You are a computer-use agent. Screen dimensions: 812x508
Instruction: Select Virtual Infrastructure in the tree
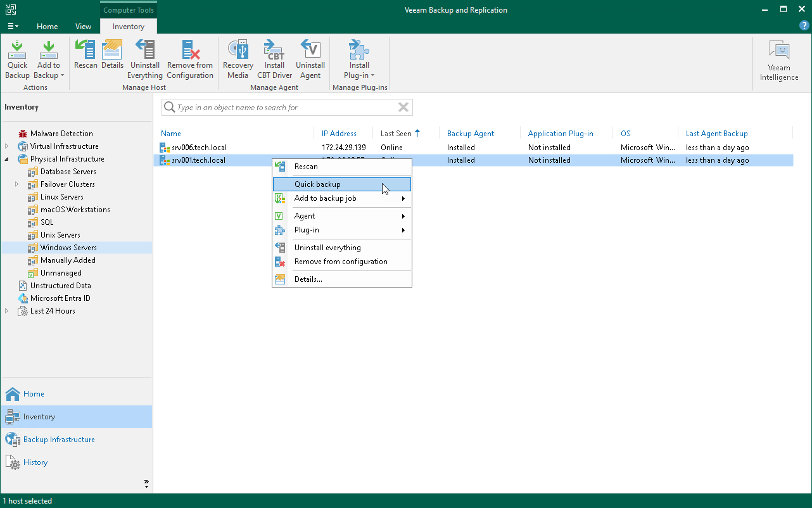click(x=64, y=146)
